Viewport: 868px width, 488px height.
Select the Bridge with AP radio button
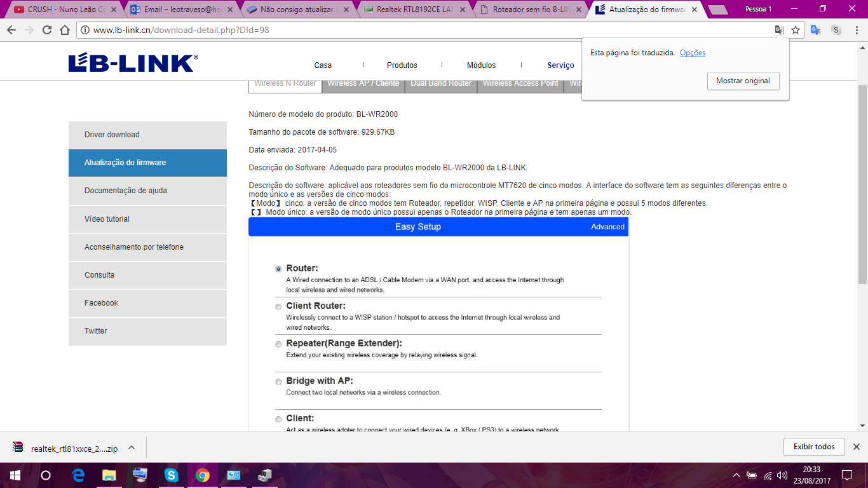pyautogui.click(x=278, y=381)
